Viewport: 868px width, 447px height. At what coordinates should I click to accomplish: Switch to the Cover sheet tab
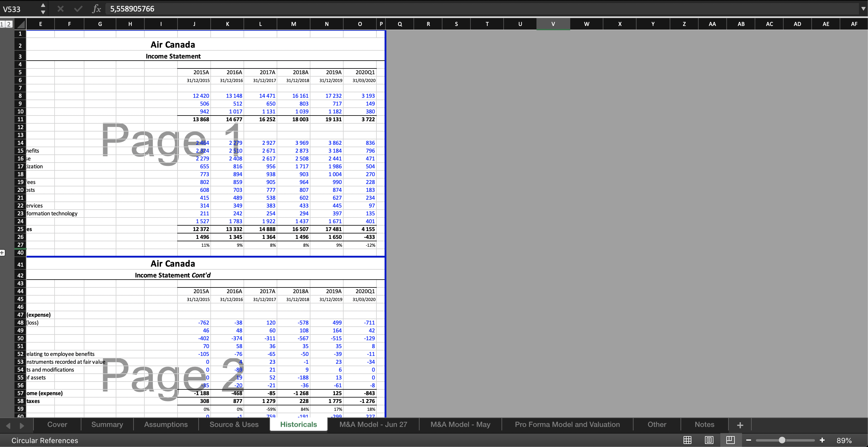(57, 424)
